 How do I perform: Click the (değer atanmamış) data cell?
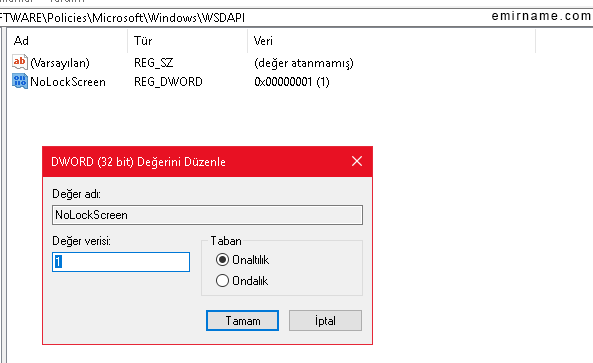tap(304, 63)
